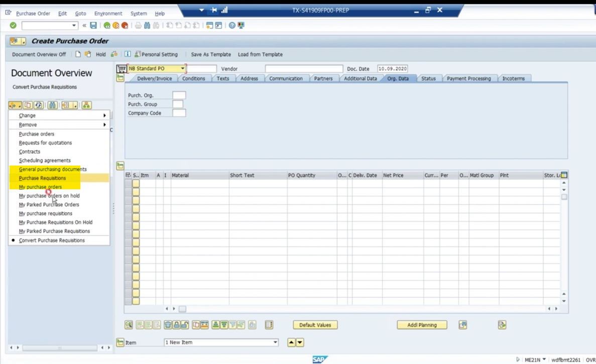The width and height of the screenshot is (596, 364).
Task: Click the Print icon in top toolbar
Action: click(138, 26)
